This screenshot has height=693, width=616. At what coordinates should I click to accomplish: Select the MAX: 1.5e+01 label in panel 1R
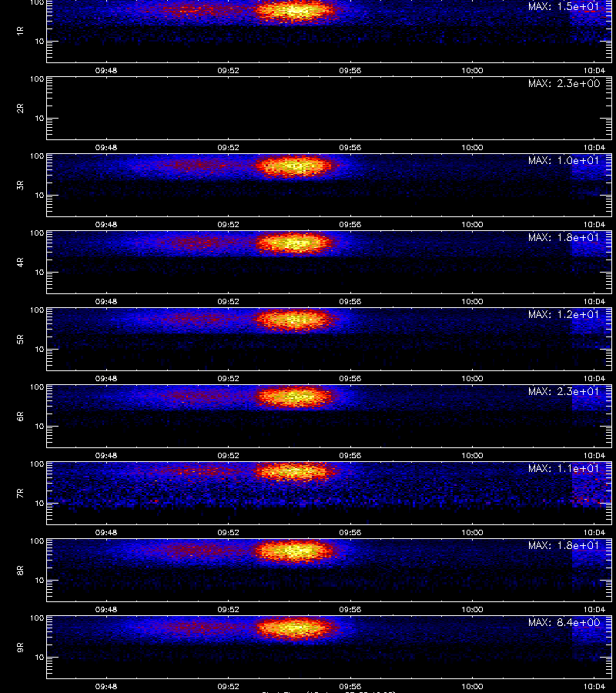564,7
